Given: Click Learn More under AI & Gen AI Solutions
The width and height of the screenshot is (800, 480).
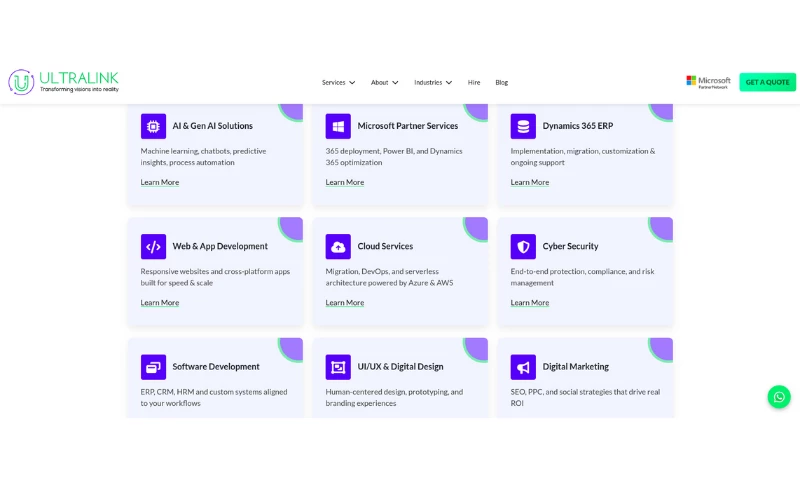Looking at the screenshot, I should click(x=160, y=182).
